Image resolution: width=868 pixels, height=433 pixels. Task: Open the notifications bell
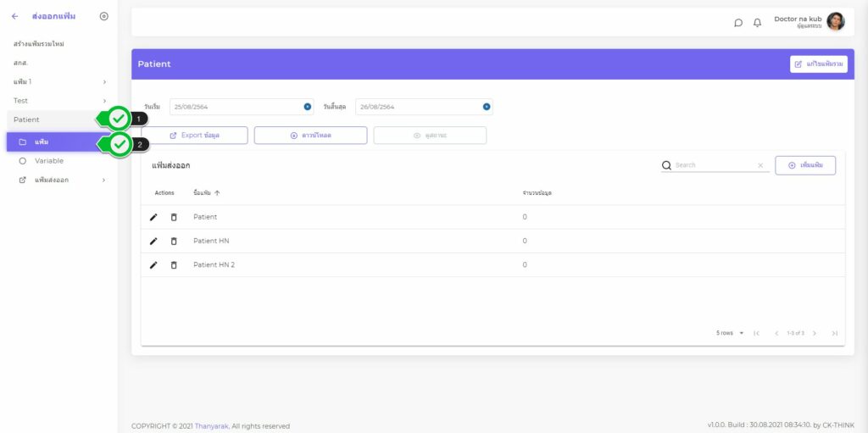pyautogui.click(x=757, y=23)
